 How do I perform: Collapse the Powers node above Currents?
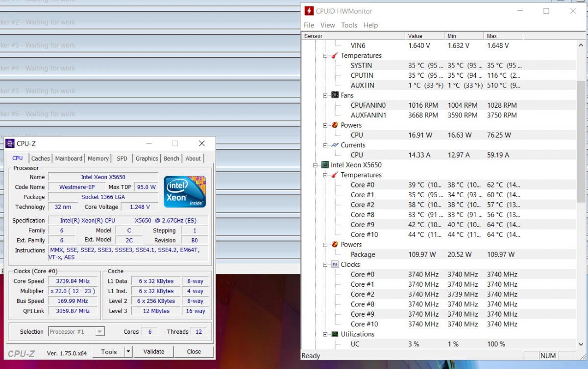point(325,125)
